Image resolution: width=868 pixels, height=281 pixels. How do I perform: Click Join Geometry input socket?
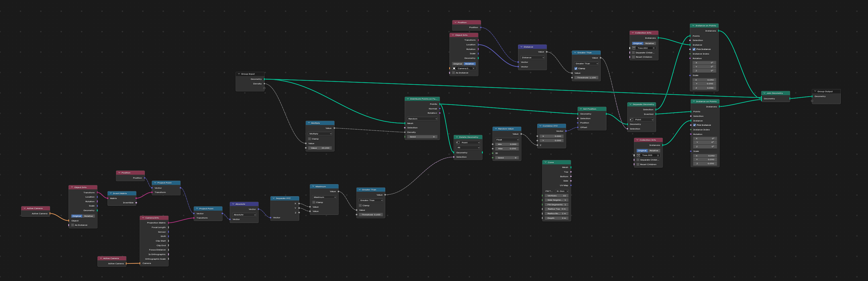coord(762,99)
